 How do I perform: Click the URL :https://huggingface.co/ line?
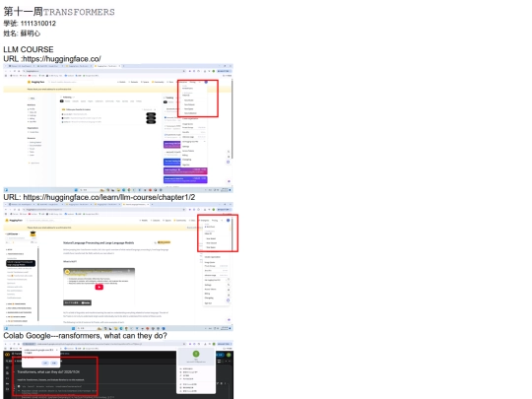pyautogui.click(x=52, y=59)
